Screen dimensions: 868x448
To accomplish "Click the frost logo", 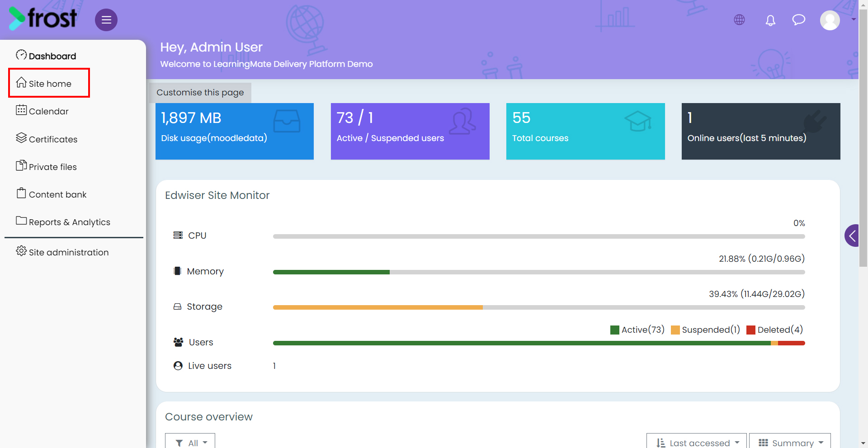I will pos(43,19).
